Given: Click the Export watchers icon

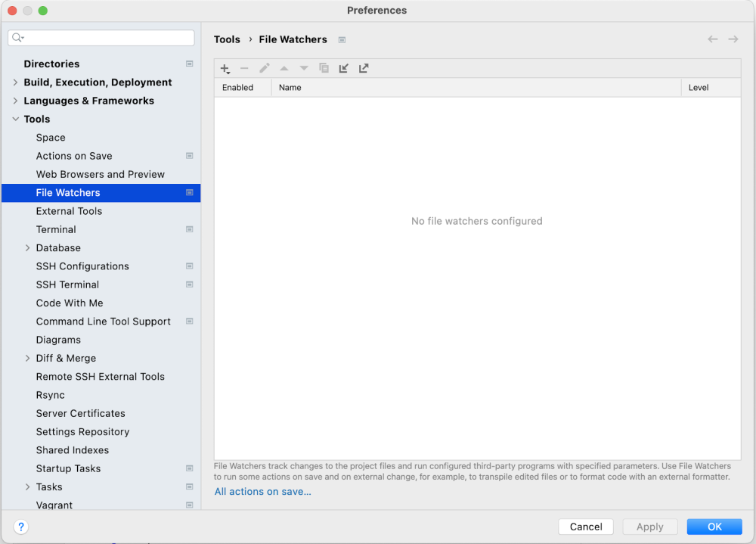Looking at the screenshot, I should click(x=363, y=68).
